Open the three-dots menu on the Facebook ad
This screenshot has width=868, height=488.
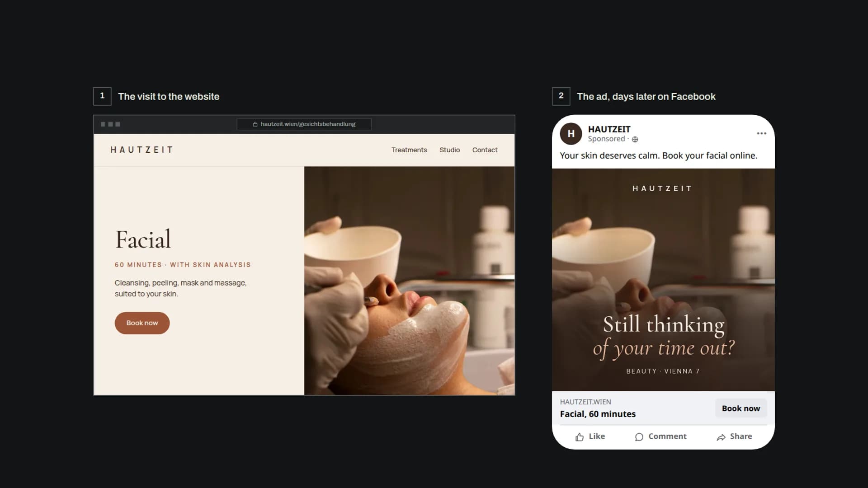(x=761, y=133)
